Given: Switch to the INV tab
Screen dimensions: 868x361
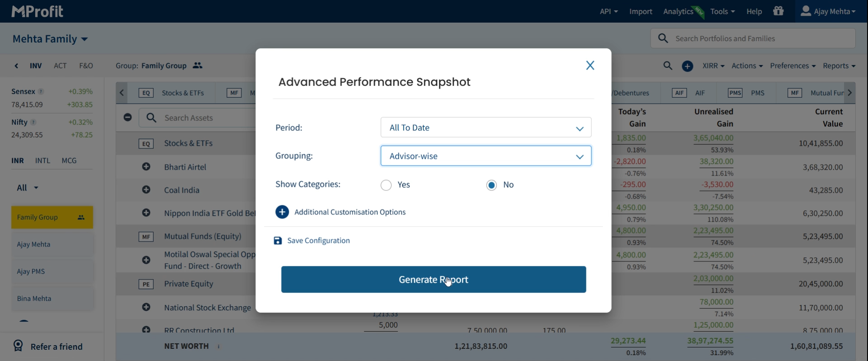Looking at the screenshot, I should click(x=36, y=66).
